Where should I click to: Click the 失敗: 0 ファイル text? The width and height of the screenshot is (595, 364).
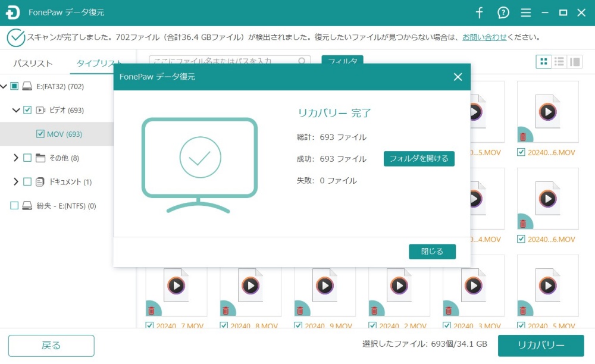(327, 180)
